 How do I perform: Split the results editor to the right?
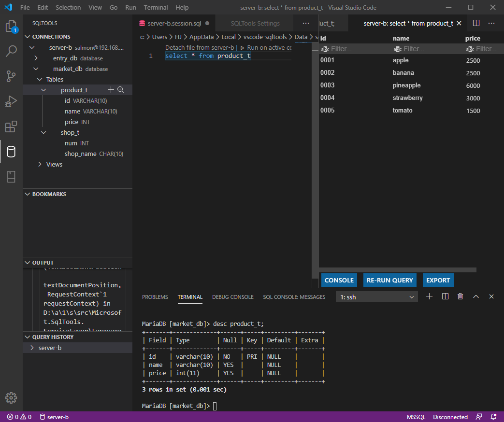[x=476, y=23]
